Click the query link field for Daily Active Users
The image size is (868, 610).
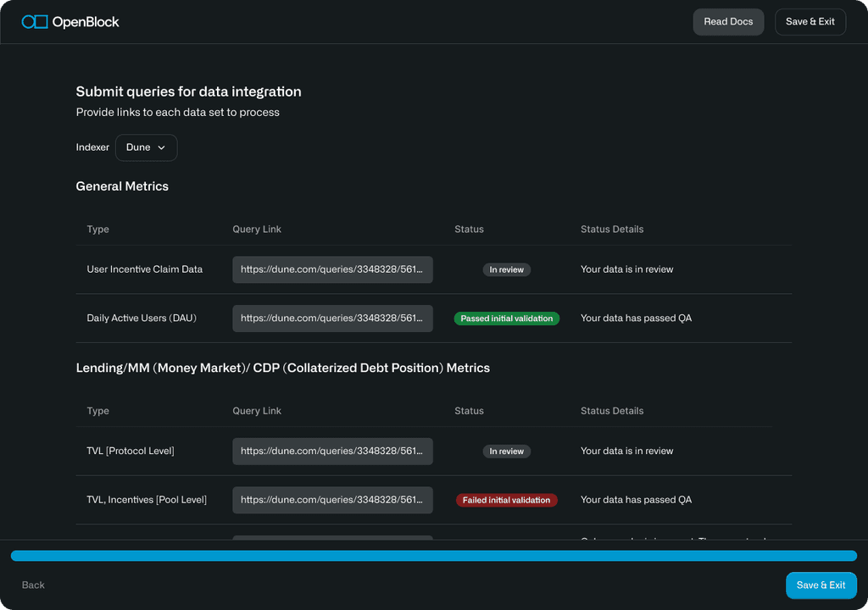click(x=332, y=319)
